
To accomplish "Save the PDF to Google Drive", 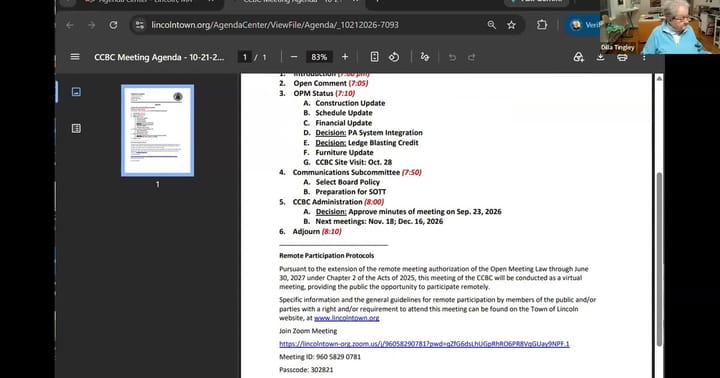I will [x=579, y=57].
